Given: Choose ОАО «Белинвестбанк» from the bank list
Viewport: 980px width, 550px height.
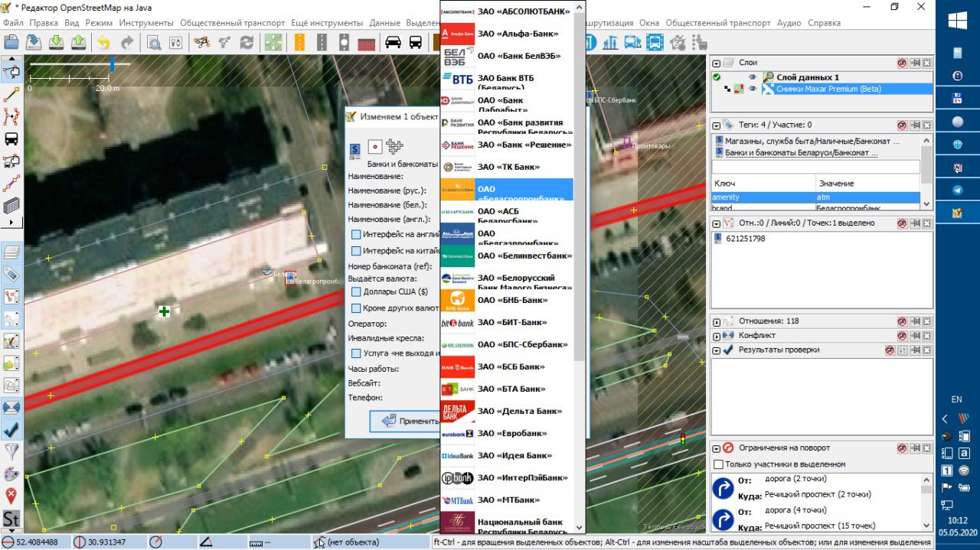Looking at the screenshot, I should click(507, 255).
